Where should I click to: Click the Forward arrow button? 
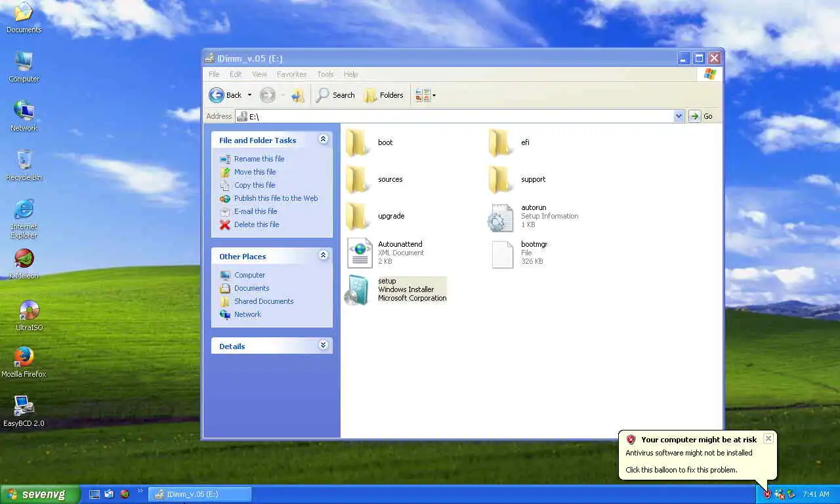[x=267, y=95]
